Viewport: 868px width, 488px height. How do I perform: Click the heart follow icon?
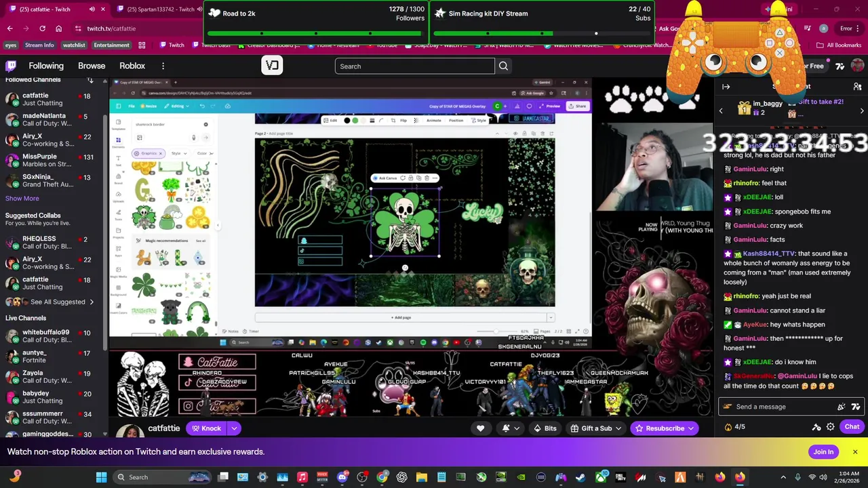480,428
